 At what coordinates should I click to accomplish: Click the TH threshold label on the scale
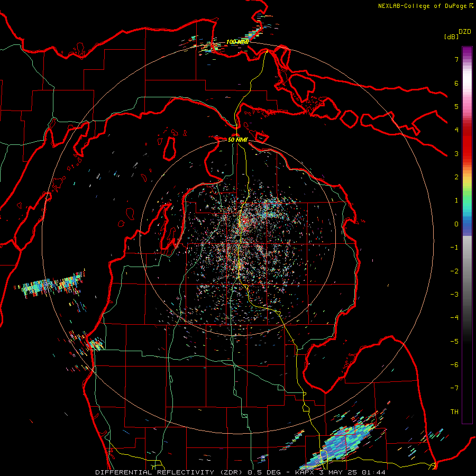[x=454, y=412]
